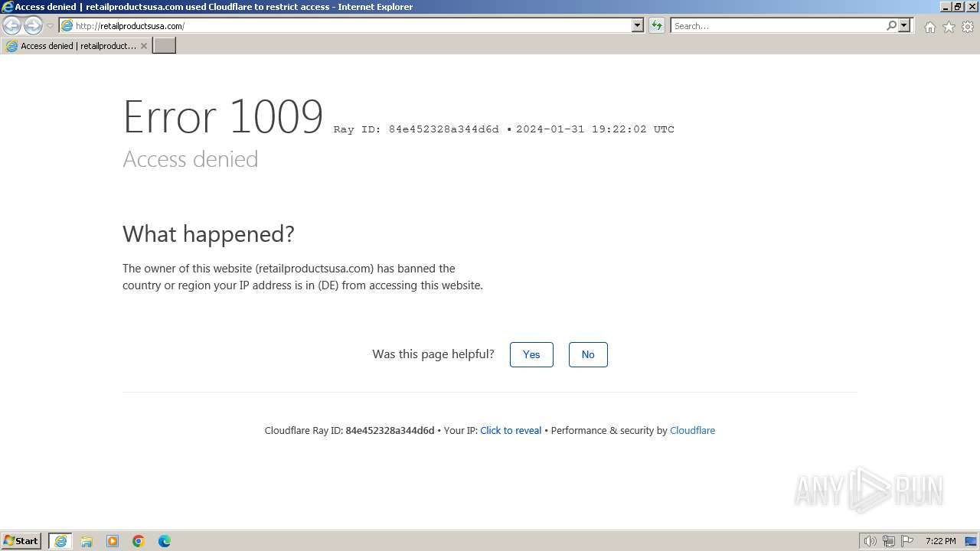Click the Show desktop button in tray

point(972,541)
